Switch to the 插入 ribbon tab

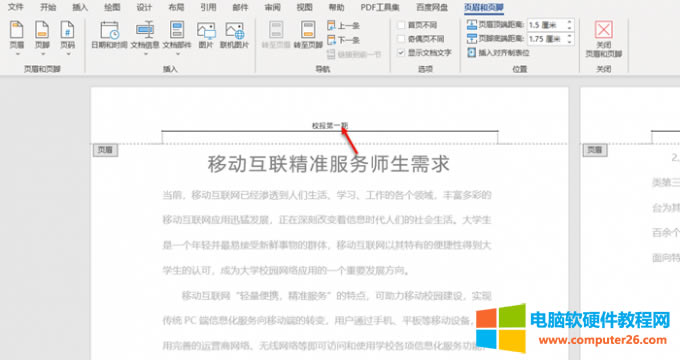point(79,7)
